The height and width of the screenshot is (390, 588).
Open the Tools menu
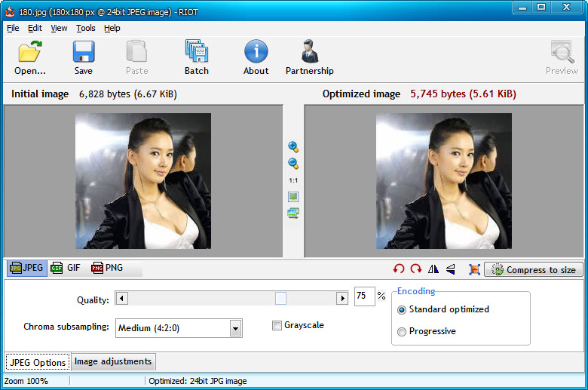pyautogui.click(x=86, y=28)
